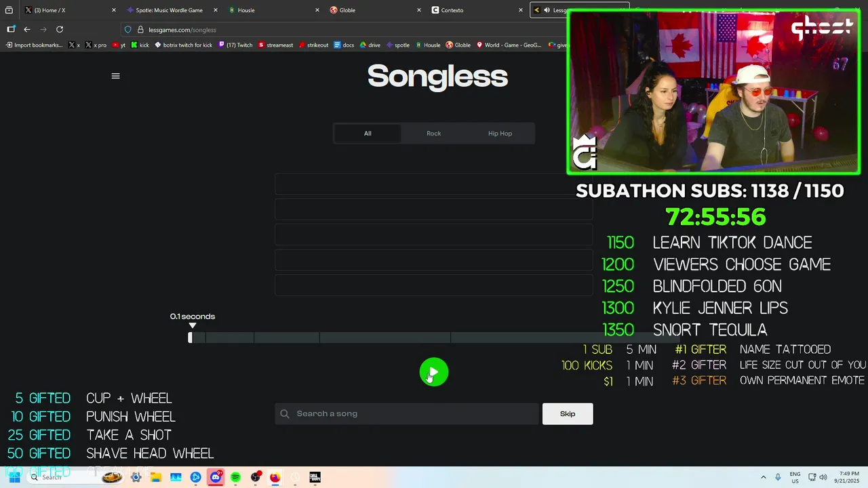Screen dimensions: 868x488
Task: Select the first empty guess row
Action: 434,184
